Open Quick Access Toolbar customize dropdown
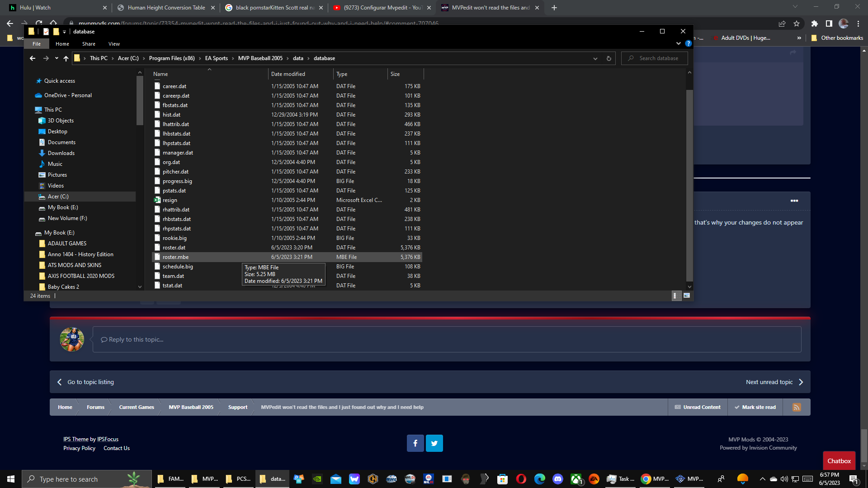Viewport: 868px width, 488px height. pyautogui.click(x=64, y=32)
